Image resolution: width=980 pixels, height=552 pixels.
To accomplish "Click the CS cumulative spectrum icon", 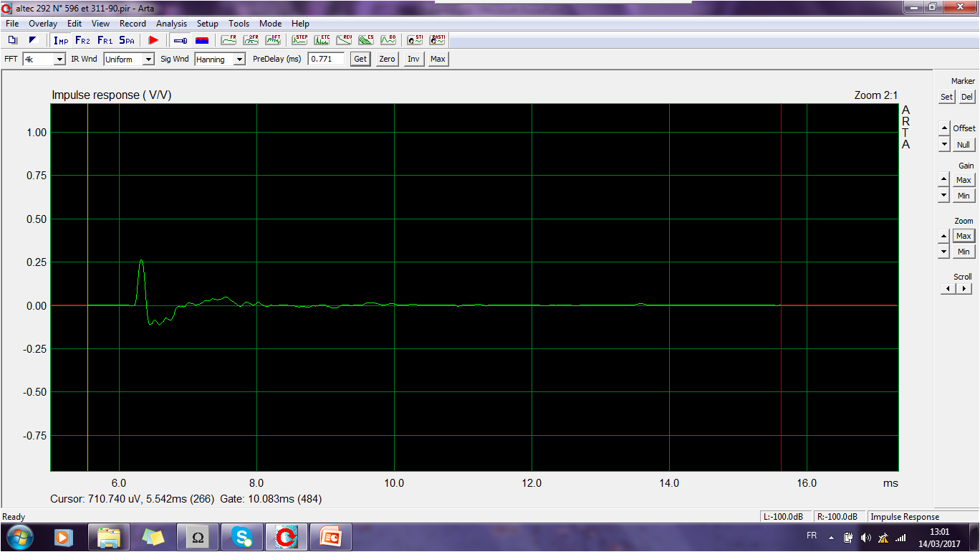I will point(366,40).
